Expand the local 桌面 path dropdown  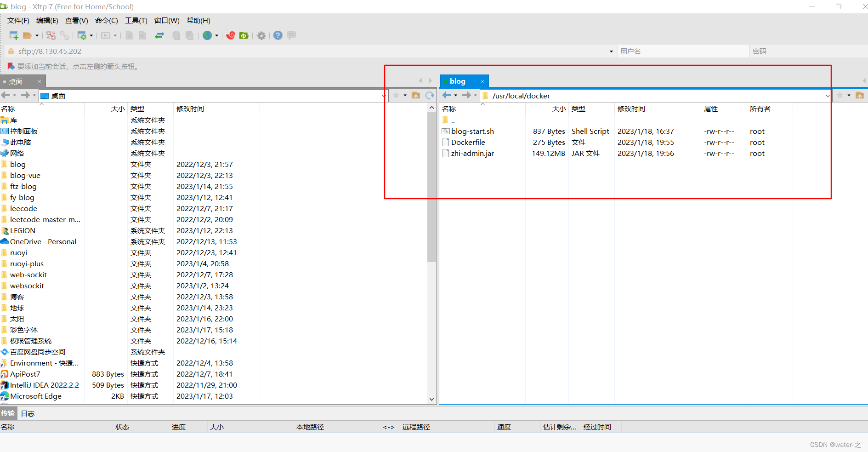pos(384,96)
